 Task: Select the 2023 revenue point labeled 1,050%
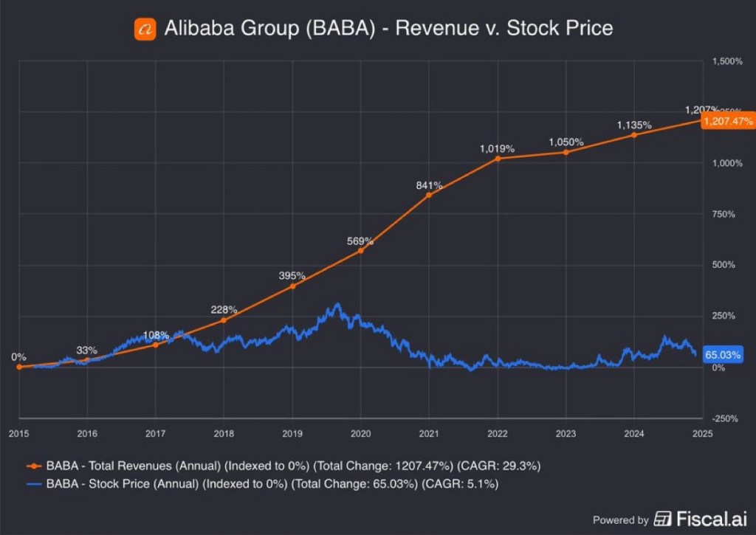coord(566,152)
